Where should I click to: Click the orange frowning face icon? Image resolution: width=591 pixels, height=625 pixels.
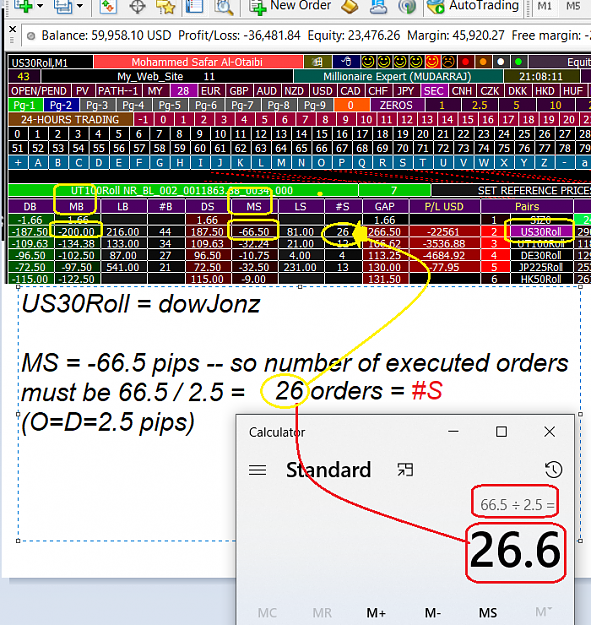pos(448,62)
